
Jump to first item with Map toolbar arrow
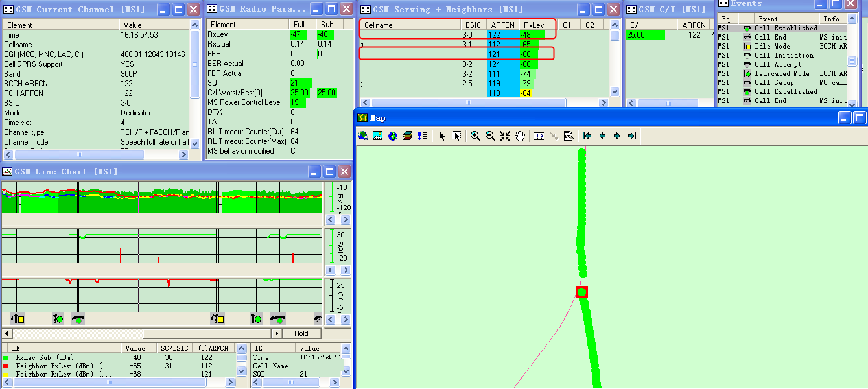(x=587, y=136)
